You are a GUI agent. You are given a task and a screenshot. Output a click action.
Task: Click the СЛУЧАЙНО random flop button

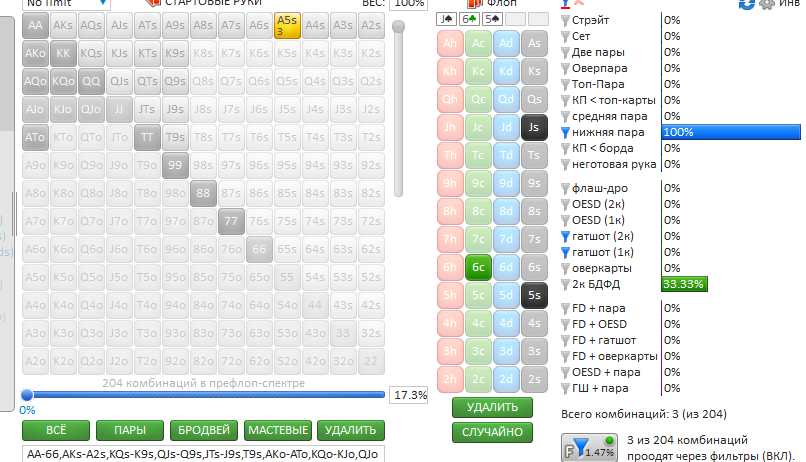[492, 432]
